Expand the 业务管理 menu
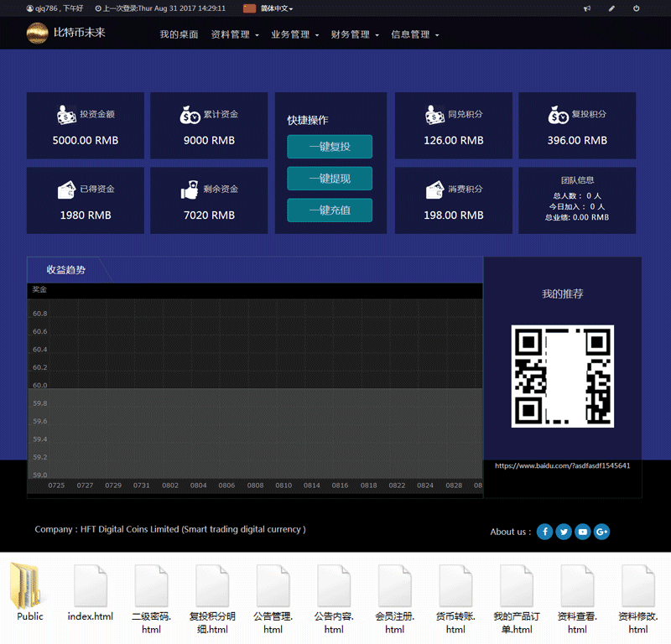This screenshot has height=644, width=671. (x=294, y=35)
